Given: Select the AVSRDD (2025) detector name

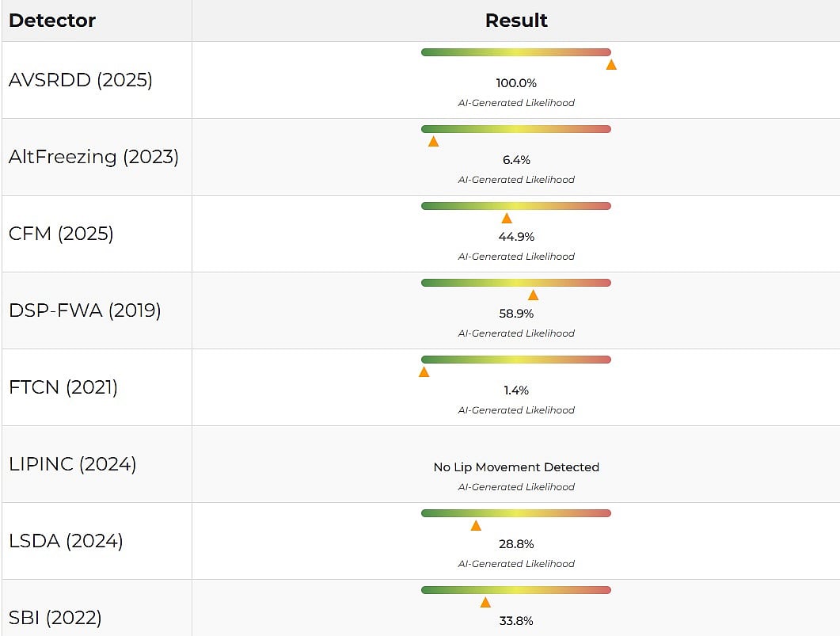Looking at the screenshot, I should pyautogui.click(x=81, y=80).
